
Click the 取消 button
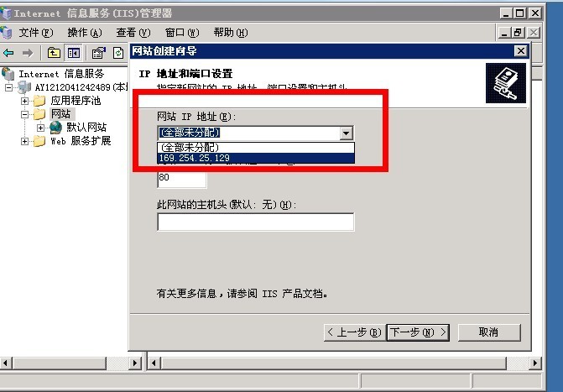[489, 332]
